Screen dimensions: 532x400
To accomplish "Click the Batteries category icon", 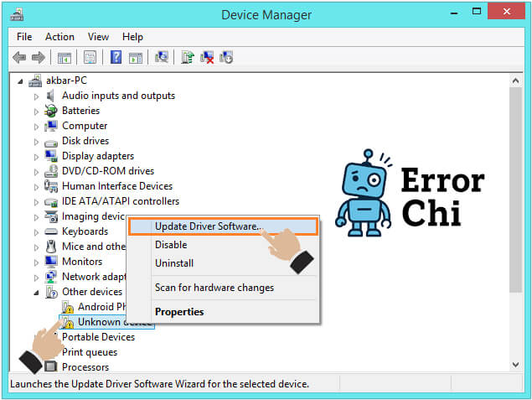I will (51, 111).
